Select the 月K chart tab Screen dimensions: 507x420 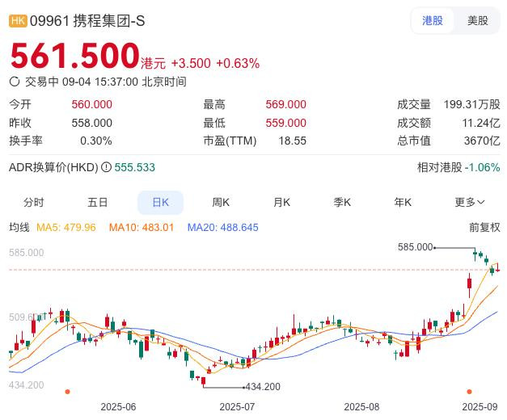coord(281,203)
